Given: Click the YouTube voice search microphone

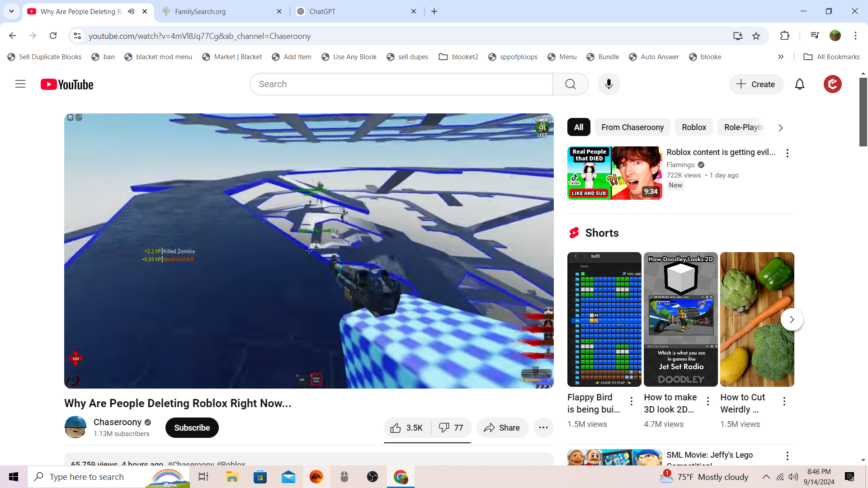Looking at the screenshot, I should pos(609,84).
